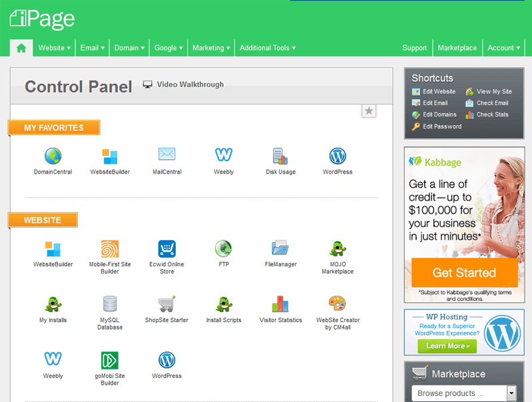Click Edit Domains shortcut
This screenshot has width=532, height=402.
434,114
